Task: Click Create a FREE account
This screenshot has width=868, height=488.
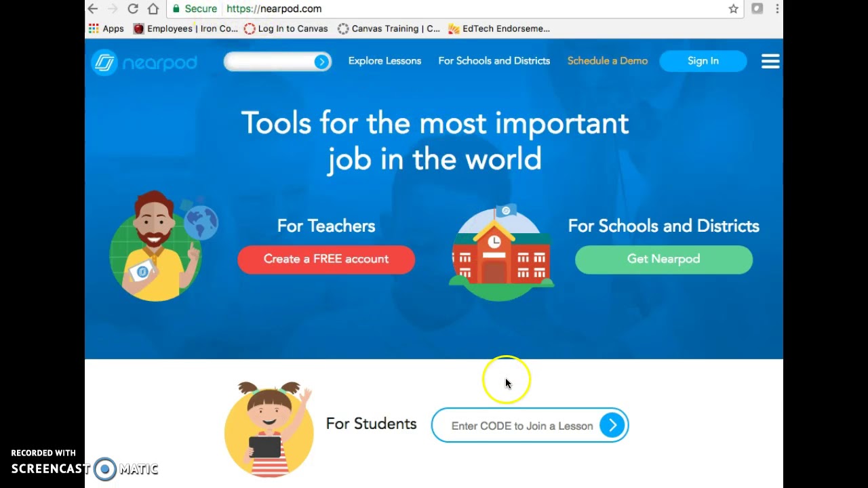Action: 326,260
